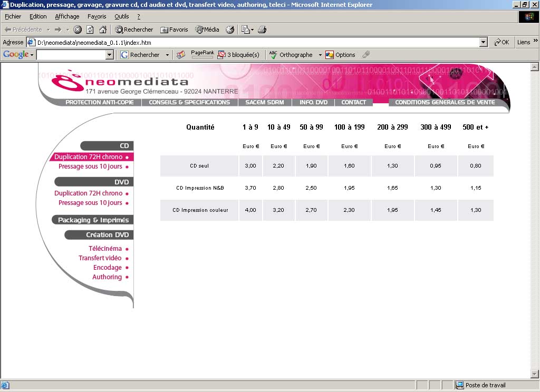Click the scrollbar down arrow
This screenshot has height=392, width=540.
tap(535, 374)
